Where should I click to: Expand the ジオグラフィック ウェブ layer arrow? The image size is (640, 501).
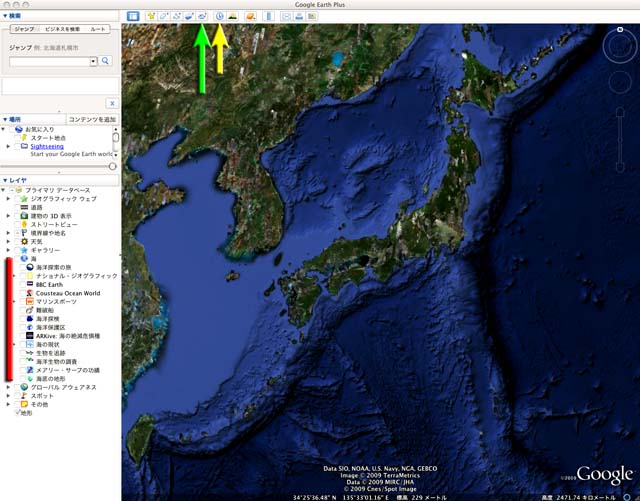point(8,199)
